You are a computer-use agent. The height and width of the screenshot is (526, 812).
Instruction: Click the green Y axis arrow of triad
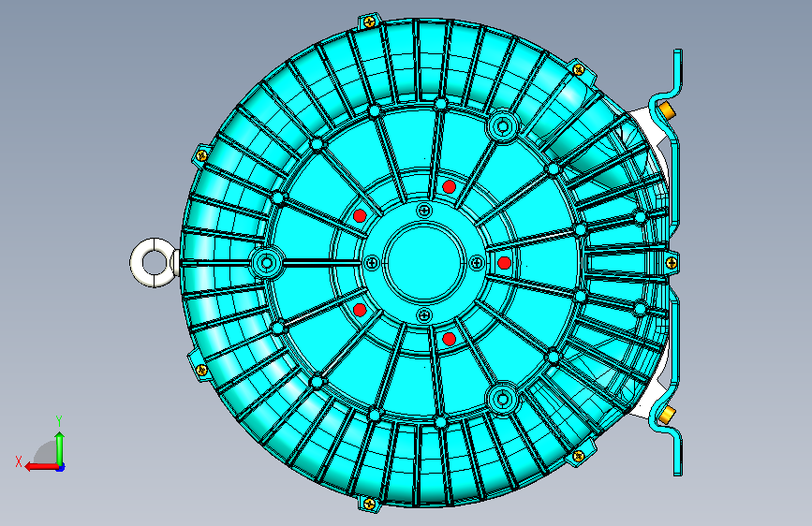pos(60,447)
